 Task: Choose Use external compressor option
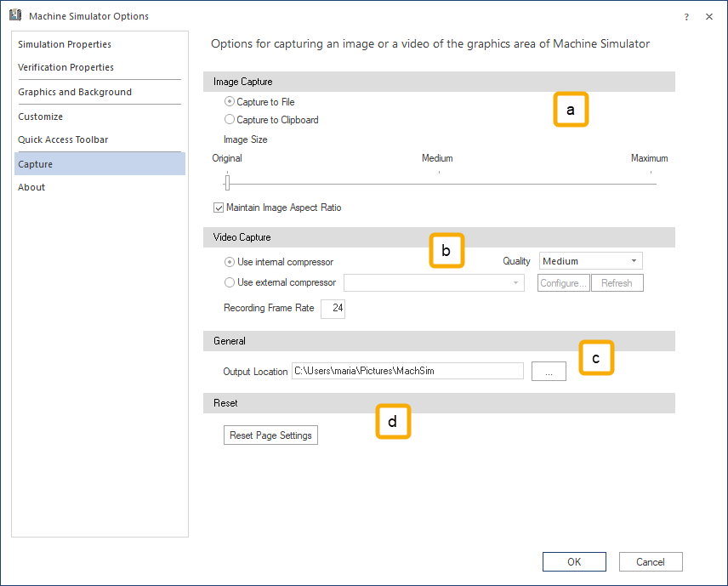[230, 282]
